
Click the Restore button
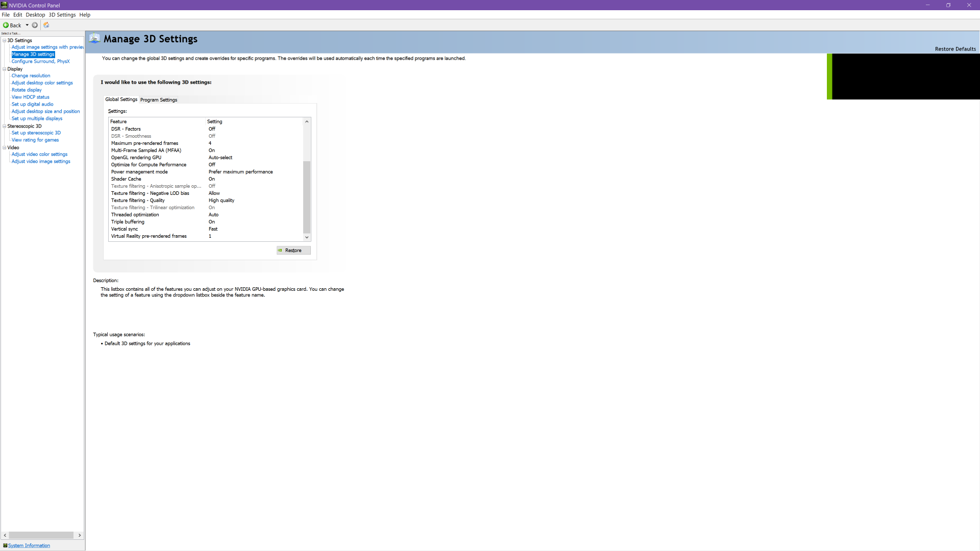click(x=293, y=250)
